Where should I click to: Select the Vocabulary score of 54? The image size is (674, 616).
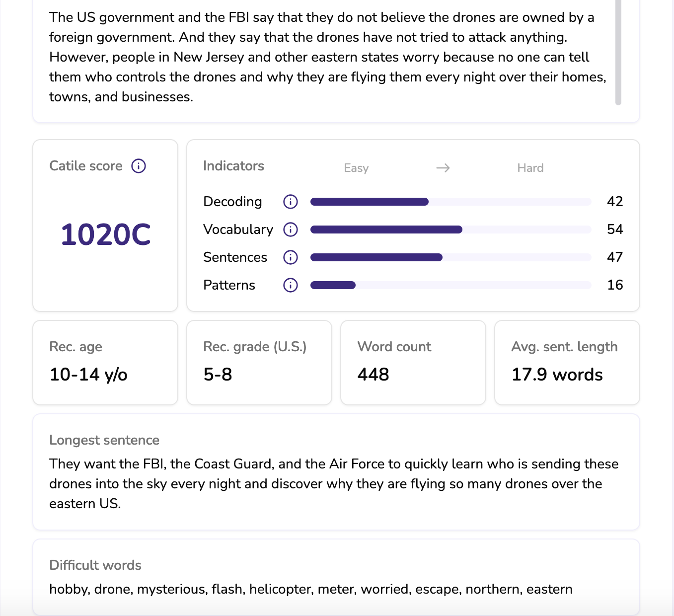coord(616,230)
